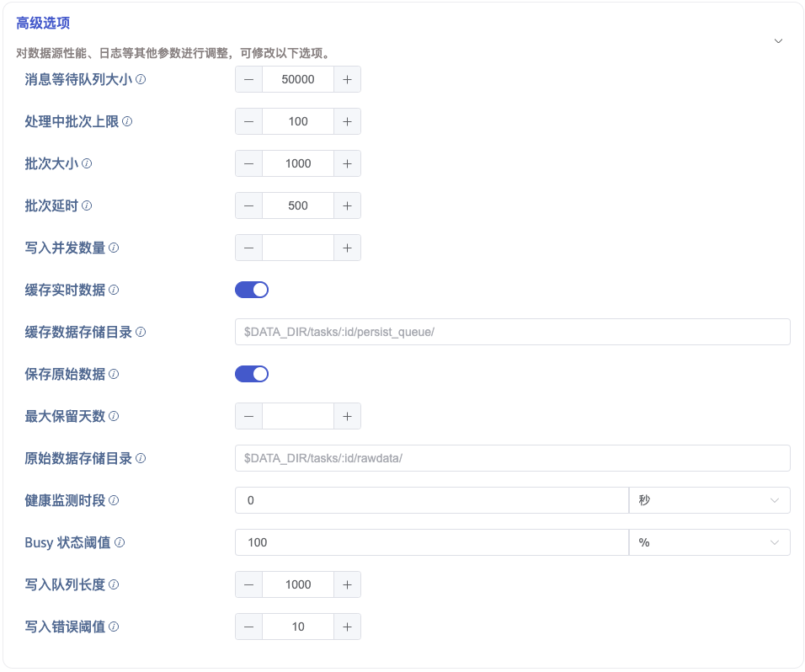Viewport: 805px width, 672px height.
Task: Increase 消息等待队列大小 with plus button
Action: pyautogui.click(x=347, y=79)
